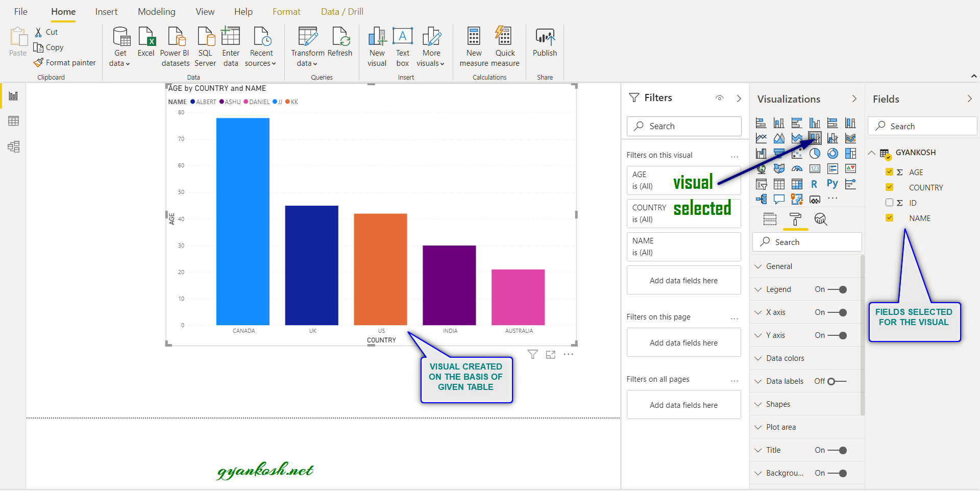The height and width of the screenshot is (491, 980).
Task: Select the waterfall chart visual
Action: tap(761, 154)
